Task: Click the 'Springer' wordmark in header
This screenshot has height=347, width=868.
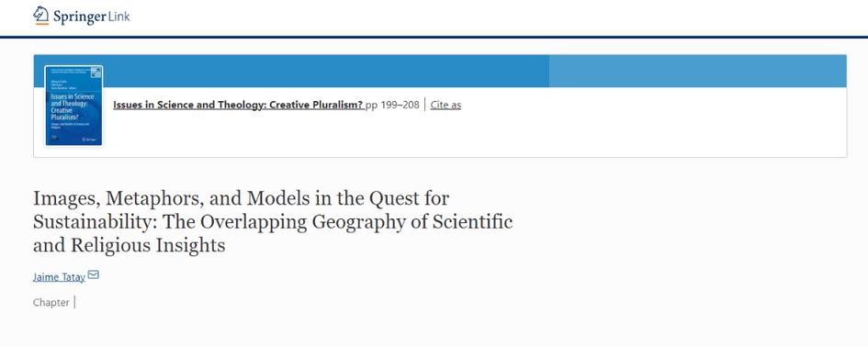Action: click(79, 17)
